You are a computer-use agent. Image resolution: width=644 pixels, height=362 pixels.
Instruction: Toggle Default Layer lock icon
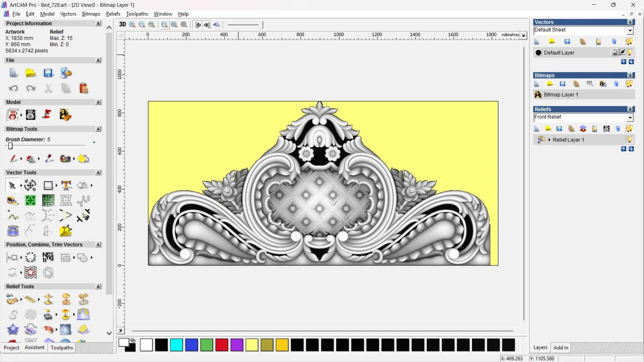pos(614,53)
